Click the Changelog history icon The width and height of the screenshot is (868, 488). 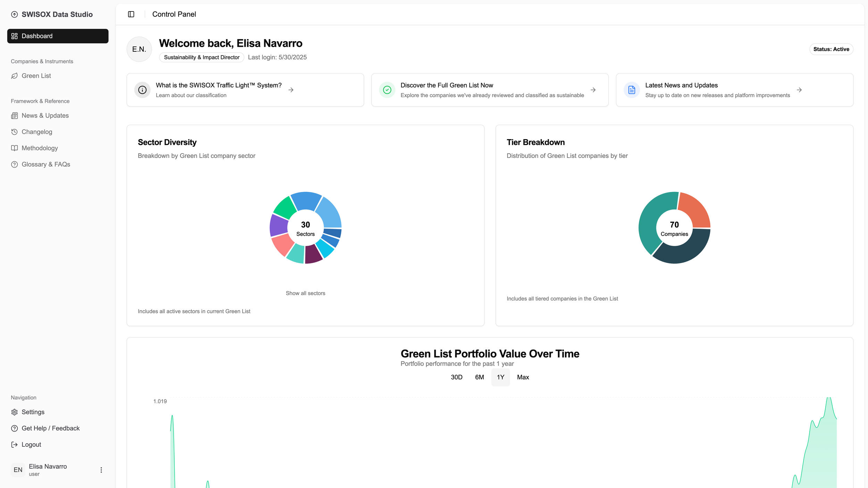14,132
